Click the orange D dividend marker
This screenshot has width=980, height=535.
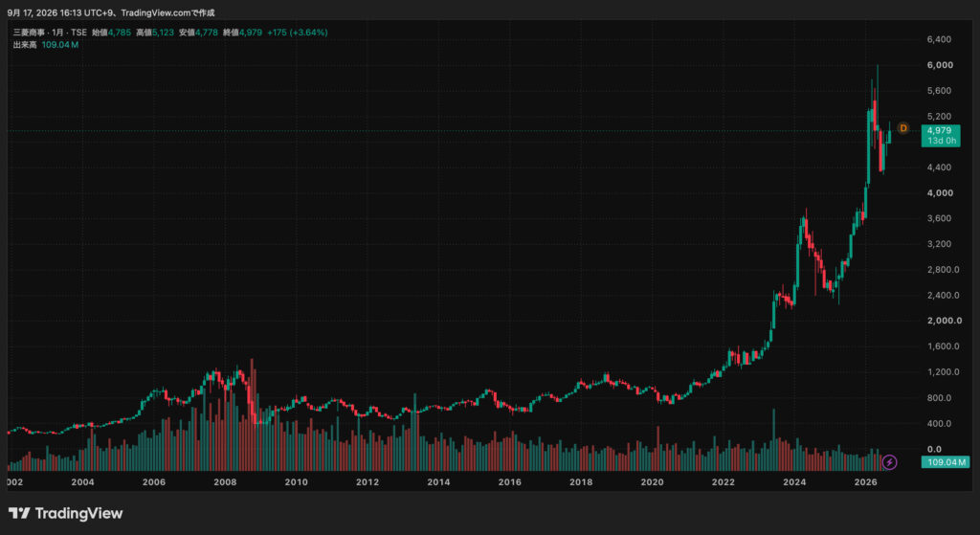[903, 128]
